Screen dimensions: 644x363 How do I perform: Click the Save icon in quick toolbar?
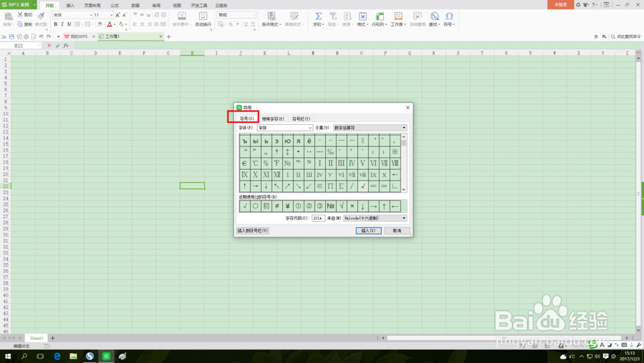click(12, 37)
